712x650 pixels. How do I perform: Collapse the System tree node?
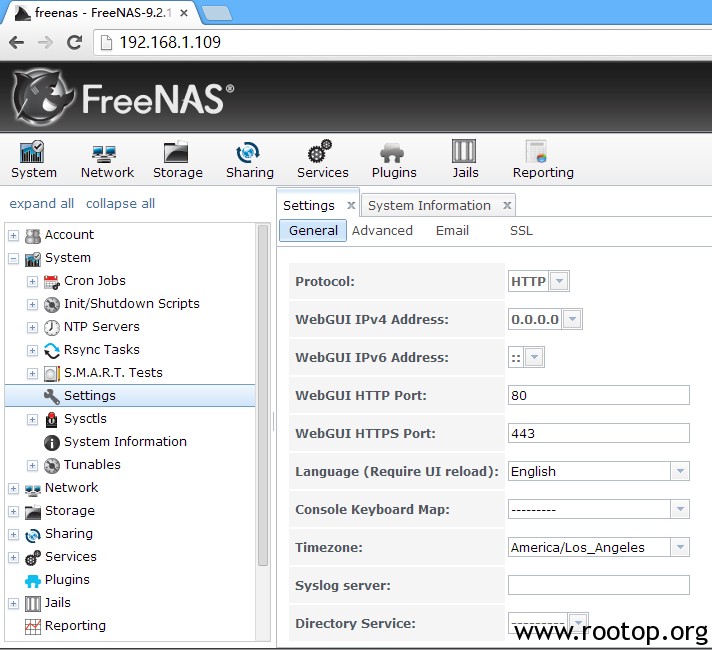point(14,258)
